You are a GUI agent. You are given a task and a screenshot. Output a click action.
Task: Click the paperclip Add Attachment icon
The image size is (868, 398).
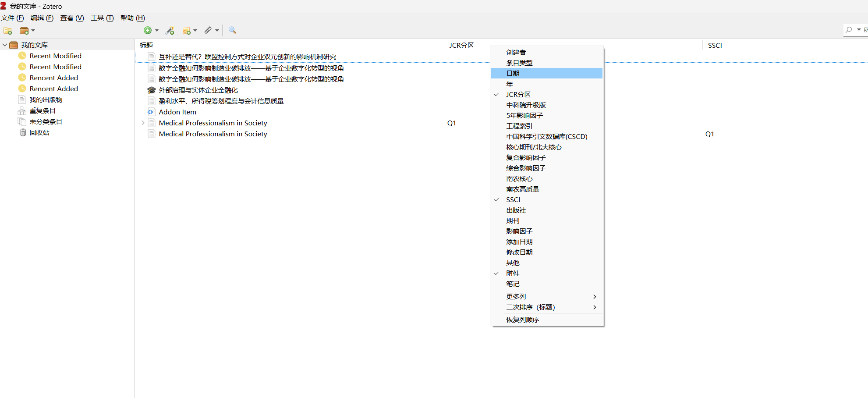coord(208,30)
